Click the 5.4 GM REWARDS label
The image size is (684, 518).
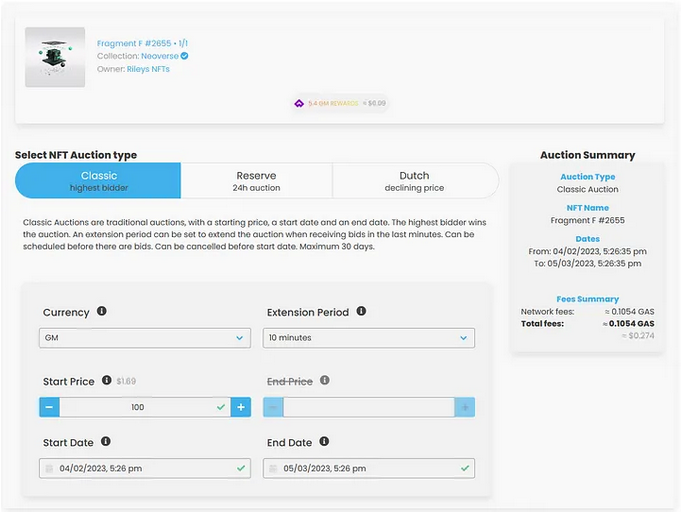coord(333,103)
